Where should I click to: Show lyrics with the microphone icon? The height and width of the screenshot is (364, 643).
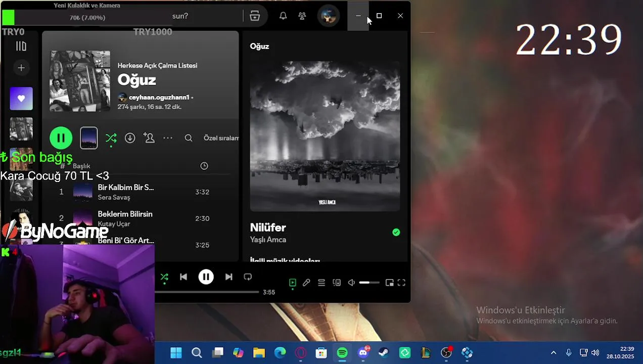[306, 283]
